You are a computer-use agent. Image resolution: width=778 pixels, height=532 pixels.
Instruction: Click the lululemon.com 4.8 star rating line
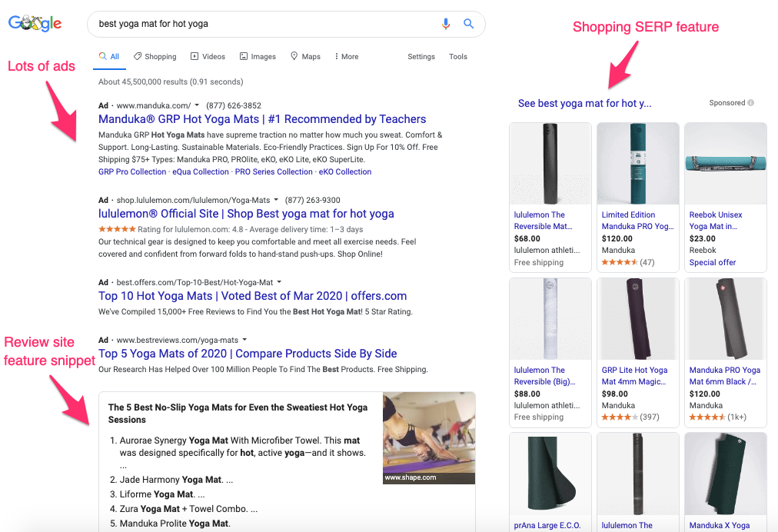(x=231, y=229)
